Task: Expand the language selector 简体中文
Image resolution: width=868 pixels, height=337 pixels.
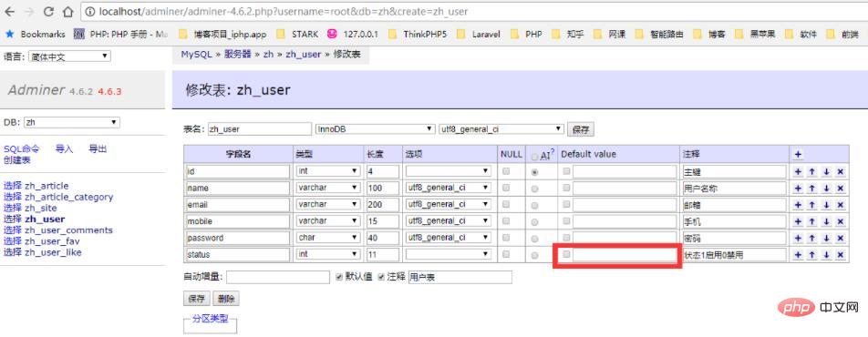Action: 69,56
